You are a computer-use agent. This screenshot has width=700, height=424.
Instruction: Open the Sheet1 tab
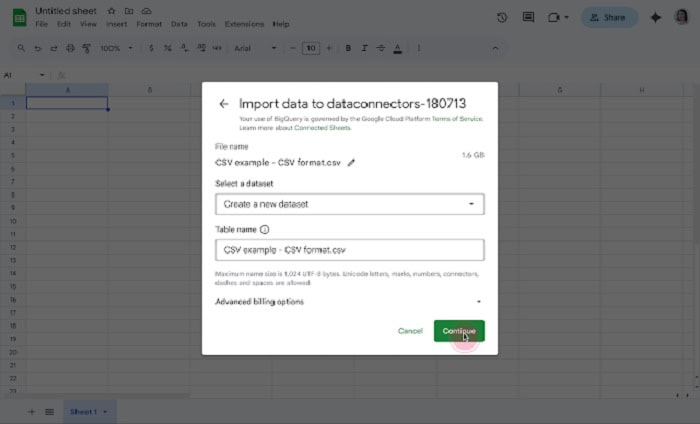(x=86, y=412)
